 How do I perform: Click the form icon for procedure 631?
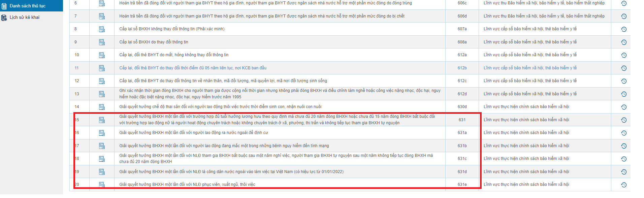click(102, 120)
